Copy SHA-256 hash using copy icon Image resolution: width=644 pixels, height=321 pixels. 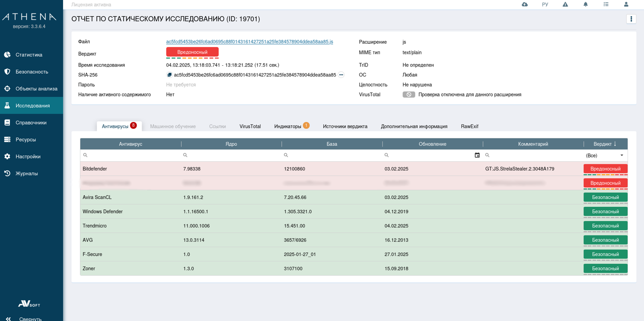(169, 75)
